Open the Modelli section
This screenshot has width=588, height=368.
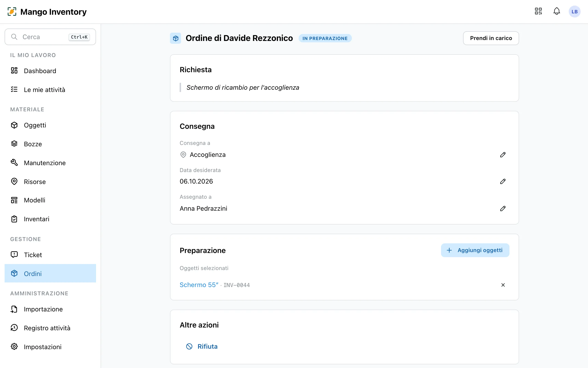click(x=50, y=200)
